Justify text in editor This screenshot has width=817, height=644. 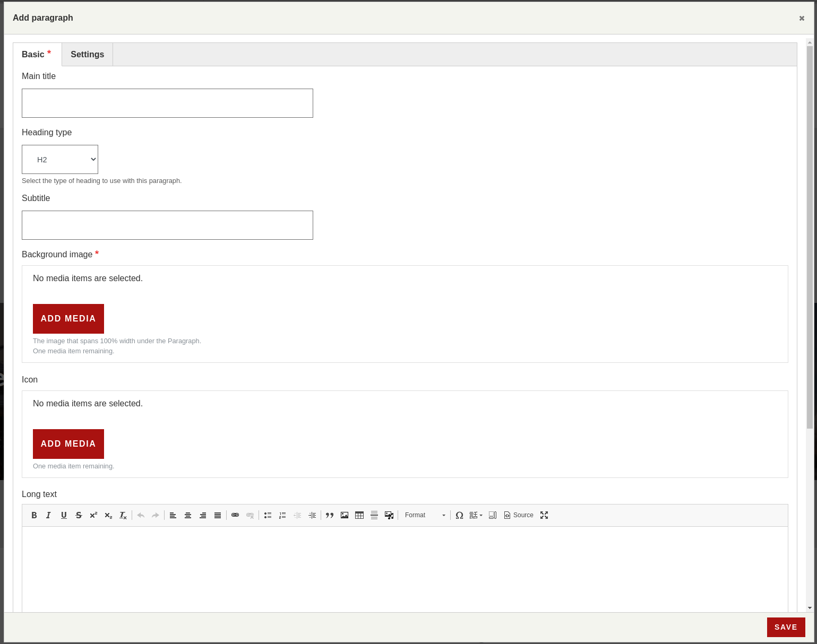(x=218, y=515)
